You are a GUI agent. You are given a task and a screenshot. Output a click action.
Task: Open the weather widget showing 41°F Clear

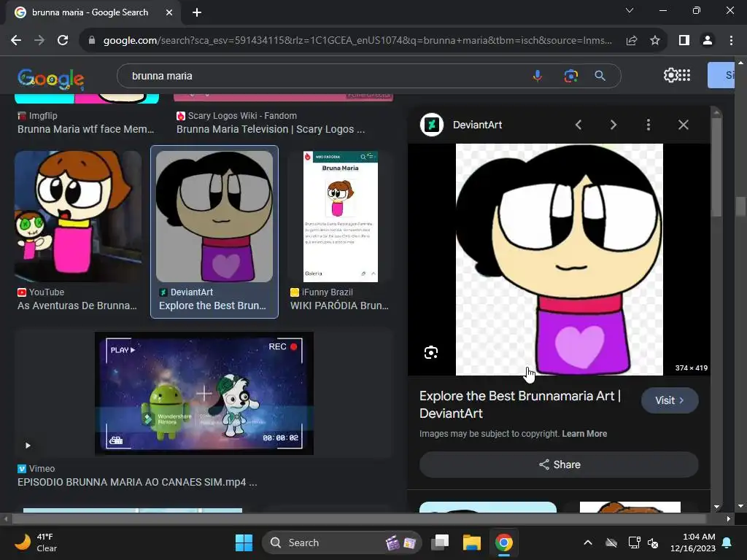click(36, 542)
